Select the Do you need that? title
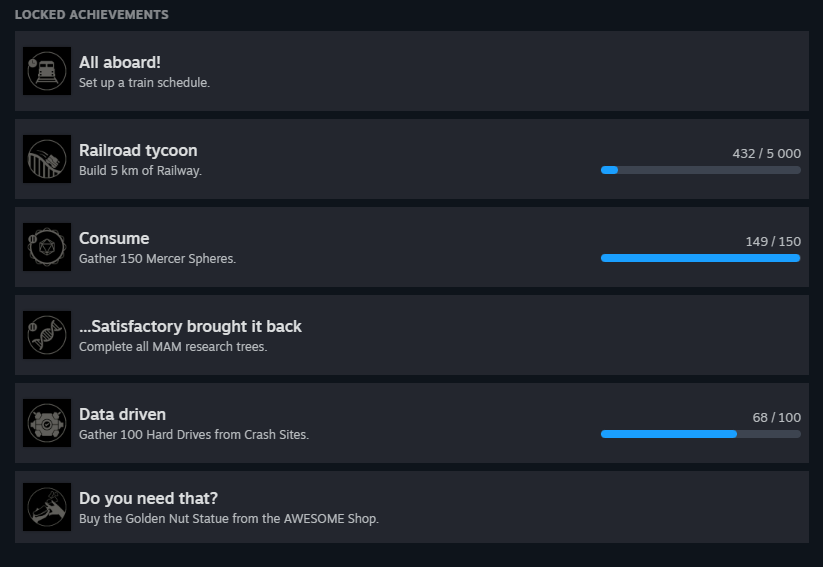The image size is (823, 567). 148,498
